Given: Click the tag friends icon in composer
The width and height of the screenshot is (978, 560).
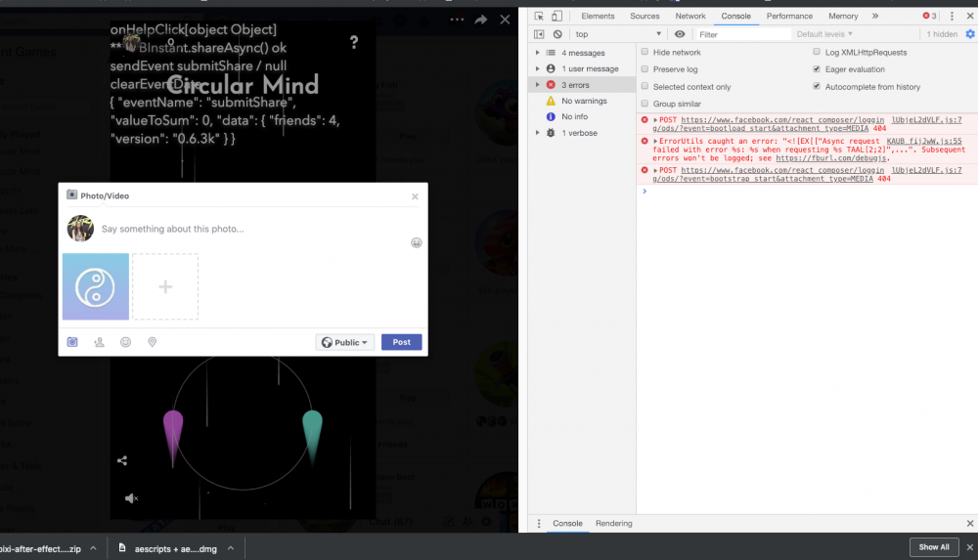Looking at the screenshot, I should pos(99,342).
